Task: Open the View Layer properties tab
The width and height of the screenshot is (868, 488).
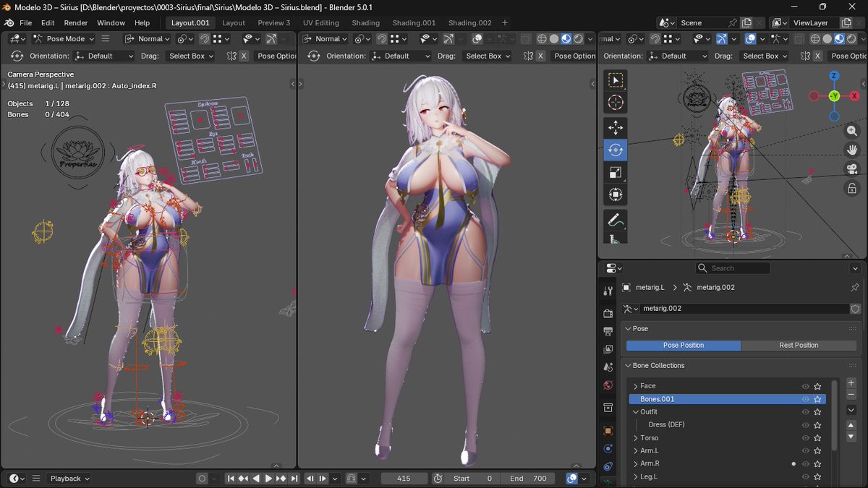Action: [608, 349]
